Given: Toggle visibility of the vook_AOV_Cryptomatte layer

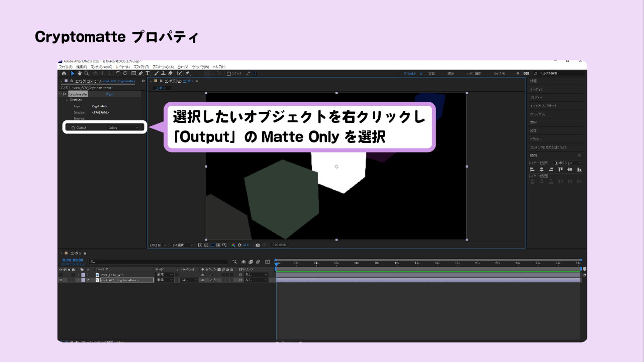Looking at the screenshot, I should [x=61, y=280].
